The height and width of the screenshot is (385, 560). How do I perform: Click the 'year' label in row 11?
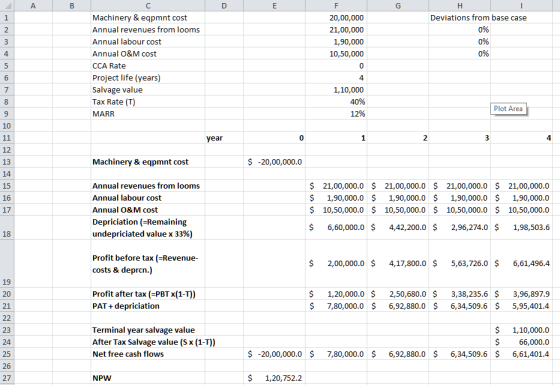(x=214, y=138)
